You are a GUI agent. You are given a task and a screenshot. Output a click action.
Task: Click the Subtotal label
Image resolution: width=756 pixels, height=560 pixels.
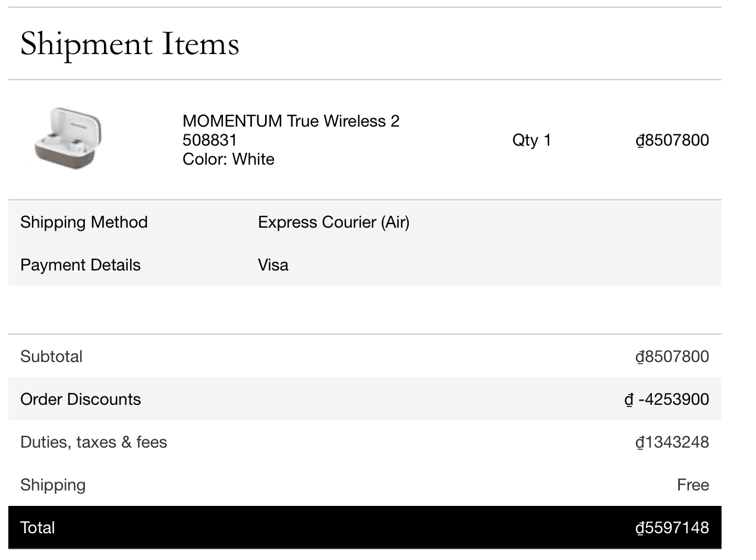(x=51, y=357)
